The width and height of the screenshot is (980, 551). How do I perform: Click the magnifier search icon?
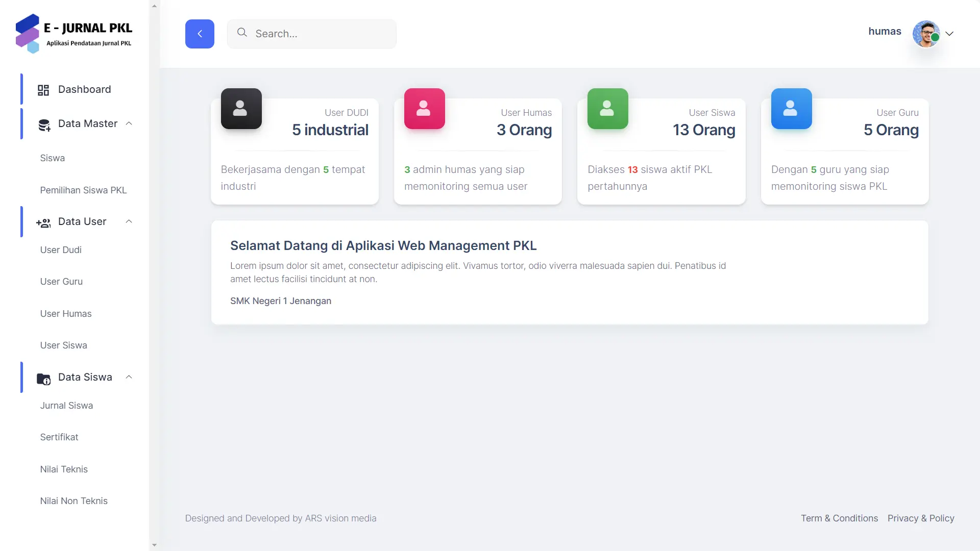pyautogui.click(x=242, y=33)
